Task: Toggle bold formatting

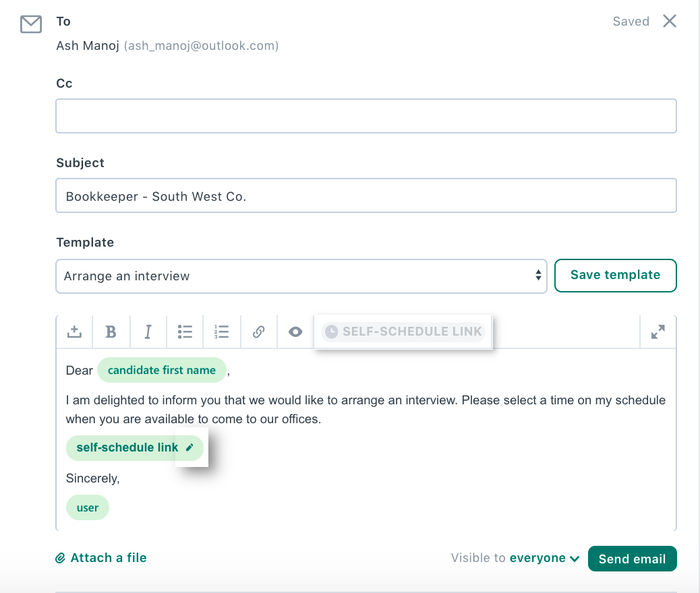Action: [x=111, y=332]
